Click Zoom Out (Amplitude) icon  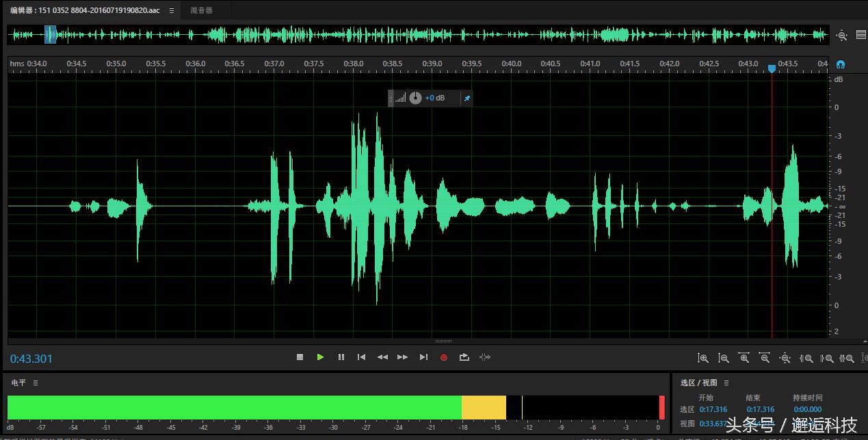tap(723, 358)
